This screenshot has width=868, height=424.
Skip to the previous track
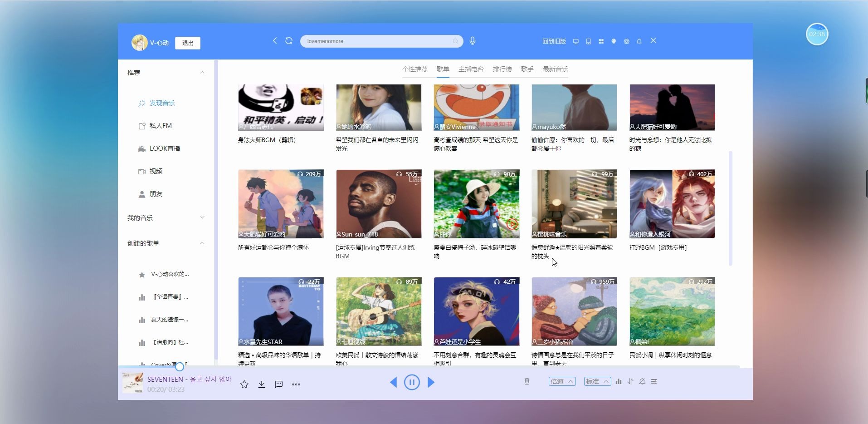(393, 382)
